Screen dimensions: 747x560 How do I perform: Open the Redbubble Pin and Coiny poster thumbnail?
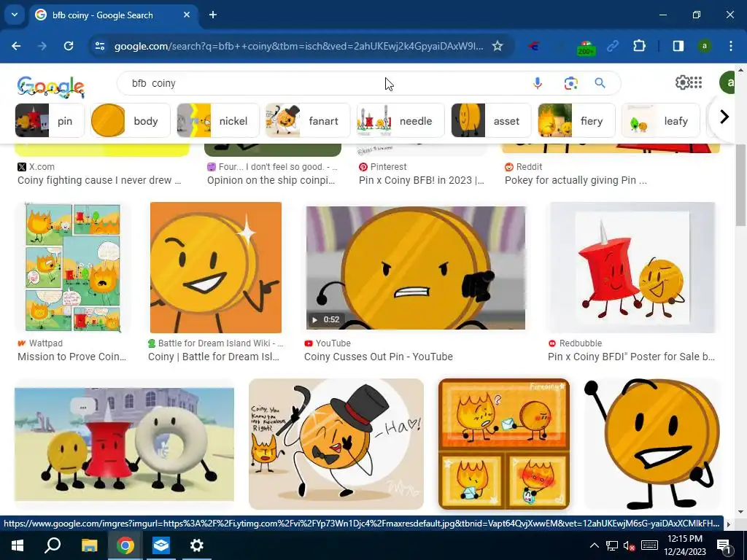[632, 267]
